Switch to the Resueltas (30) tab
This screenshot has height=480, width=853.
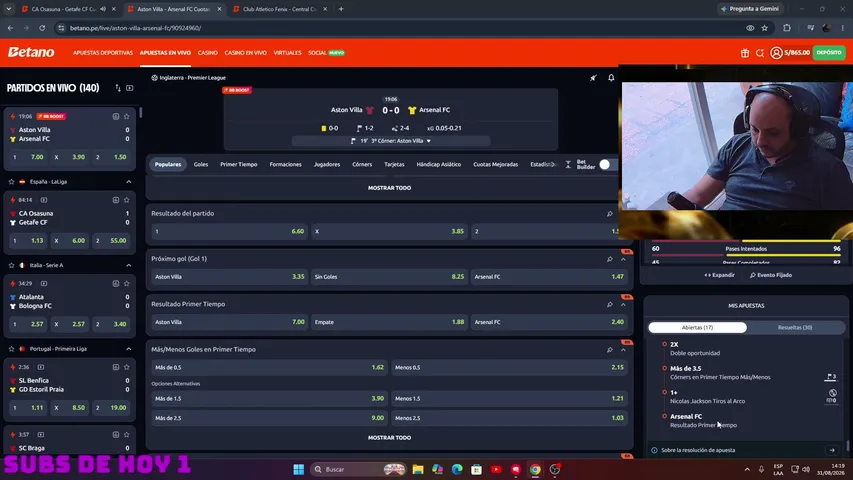coord(795,328)
